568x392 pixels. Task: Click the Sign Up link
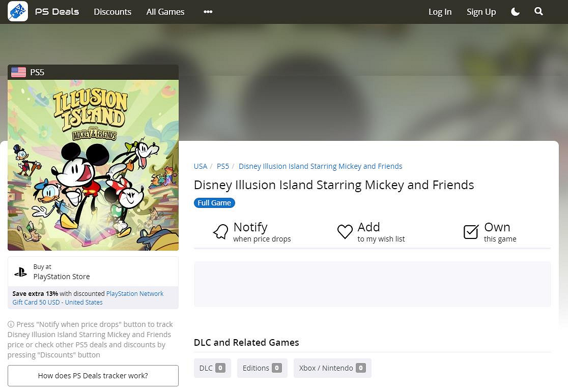point(481,12)
